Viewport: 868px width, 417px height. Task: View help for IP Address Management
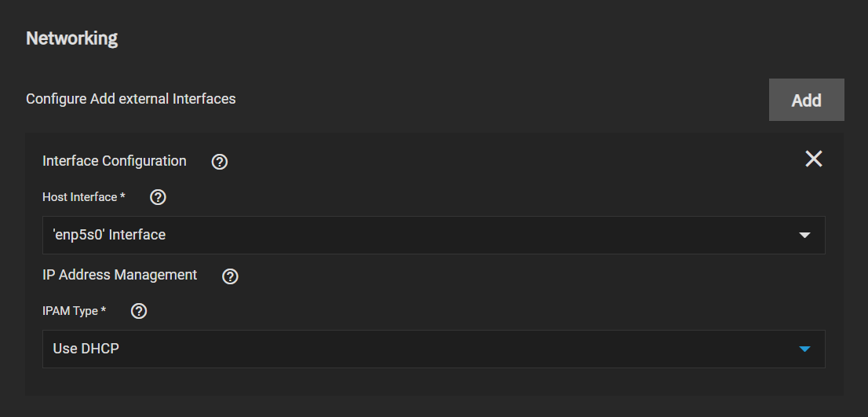pyautogui.click(x=230, y=276)
